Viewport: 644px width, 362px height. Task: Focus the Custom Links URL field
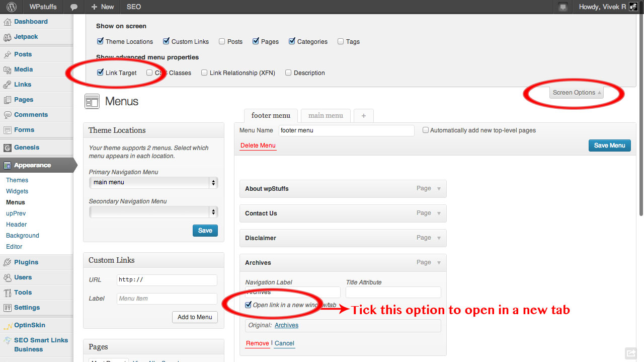point(167,280)
